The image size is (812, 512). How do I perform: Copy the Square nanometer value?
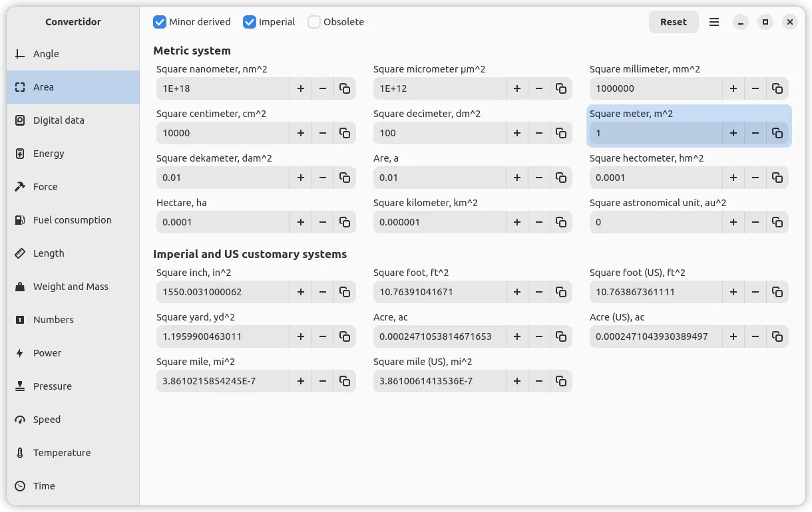tap(345, 88)
